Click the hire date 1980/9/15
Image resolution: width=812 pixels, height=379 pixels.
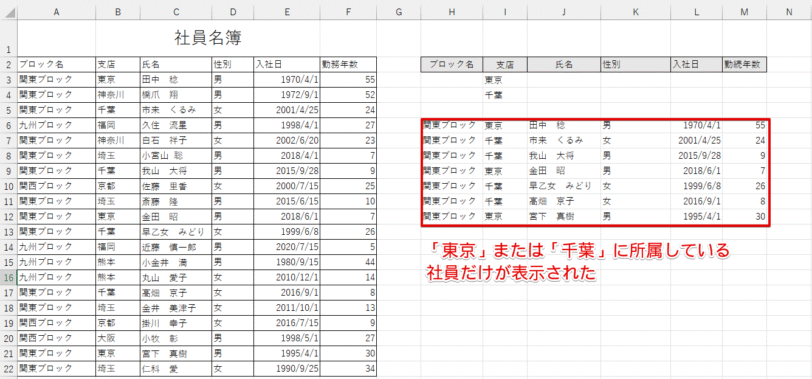click(286, 262)
